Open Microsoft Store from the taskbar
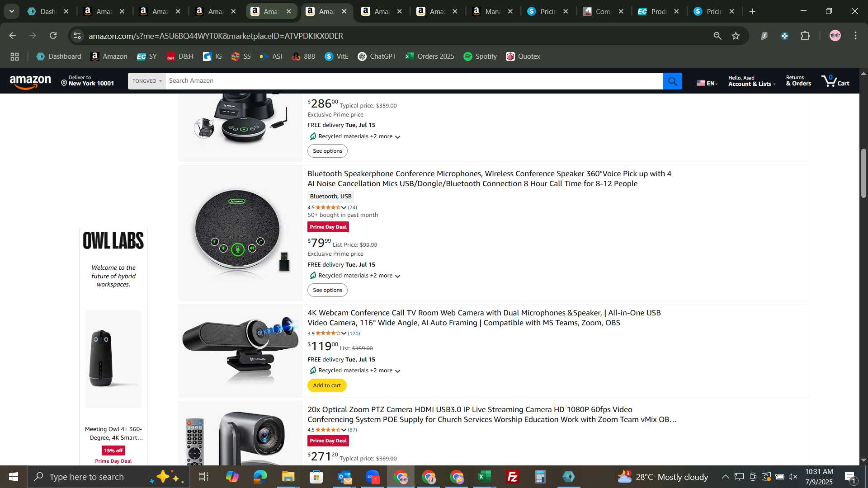868x488 pixels. (x=316, y=477)
